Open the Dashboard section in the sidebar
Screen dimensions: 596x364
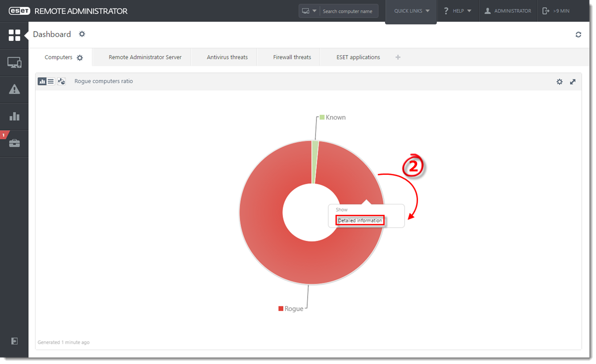point(14,35)
